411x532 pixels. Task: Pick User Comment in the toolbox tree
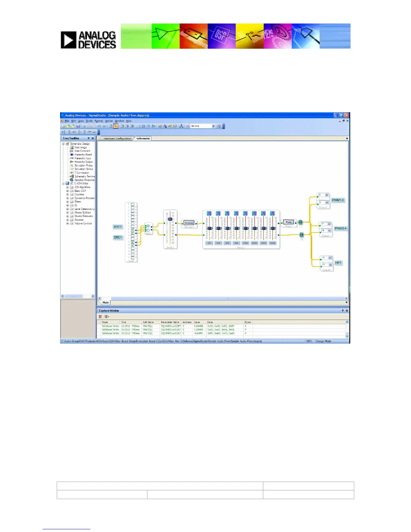82,151
